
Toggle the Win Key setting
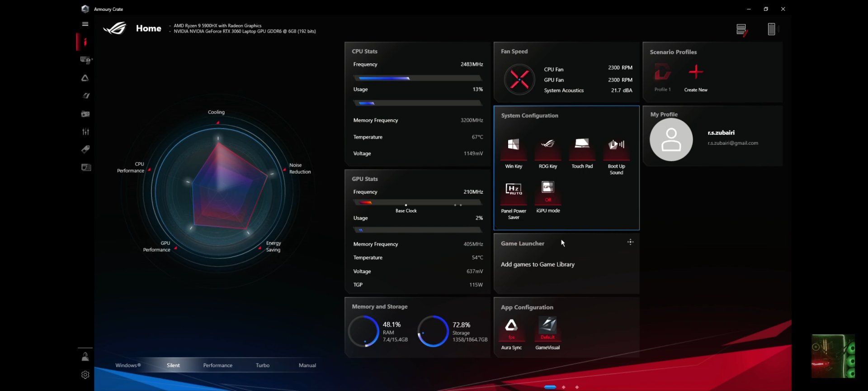pyautogui.click(x=514, y=148)
